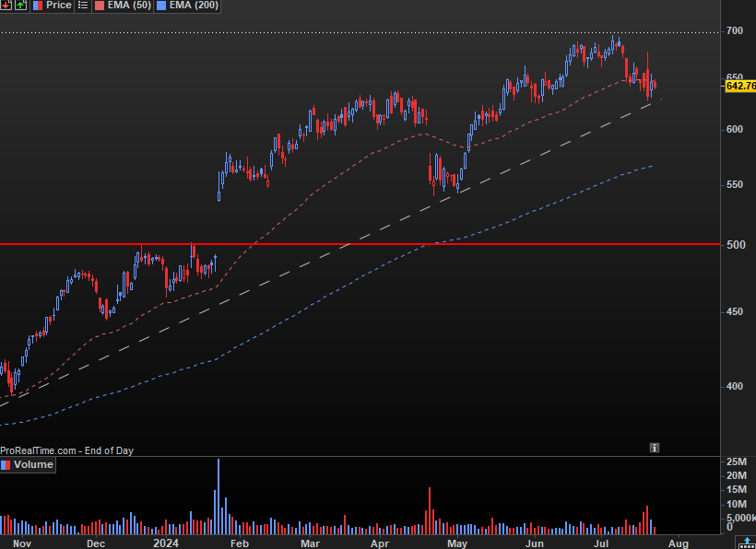The width and height of the screenshot is (756, 549).
Task: Open the list icon next to Price
Action: (x=83, y=6)
